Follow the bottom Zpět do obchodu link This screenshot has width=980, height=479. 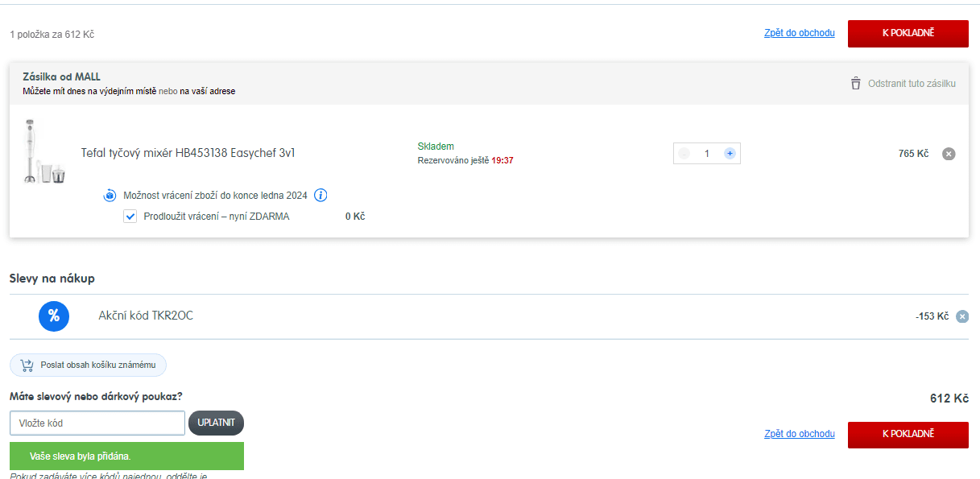[800, 434]
